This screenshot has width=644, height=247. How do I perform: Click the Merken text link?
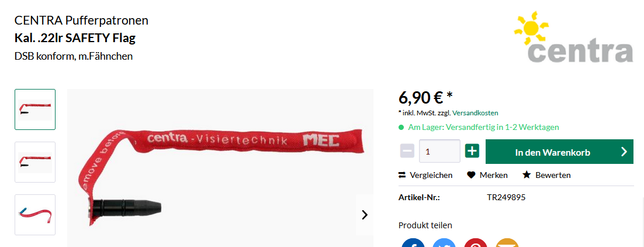point(494,175)
